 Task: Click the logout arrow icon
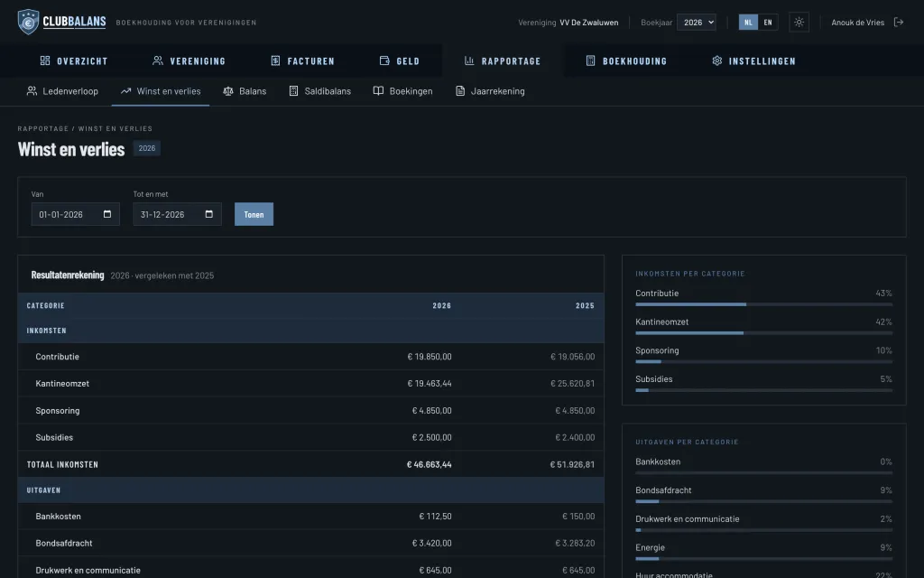[899, 23]
